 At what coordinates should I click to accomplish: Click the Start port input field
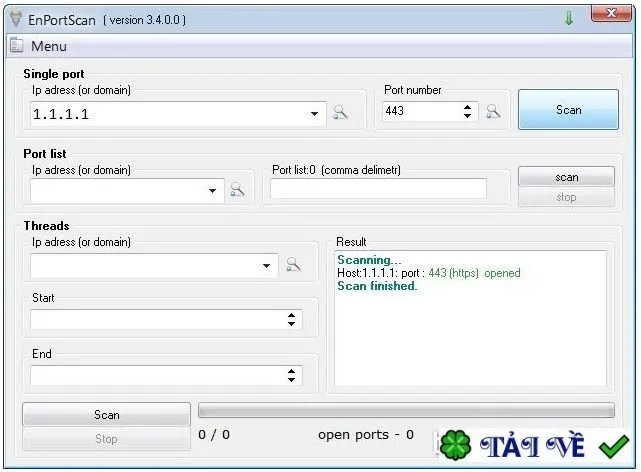pyautogui.click(x=166, y=320)
